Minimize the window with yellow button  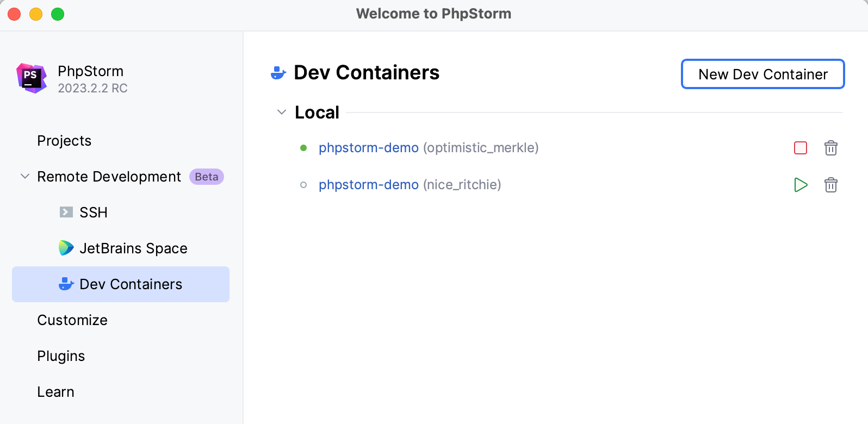click(36, 14)
